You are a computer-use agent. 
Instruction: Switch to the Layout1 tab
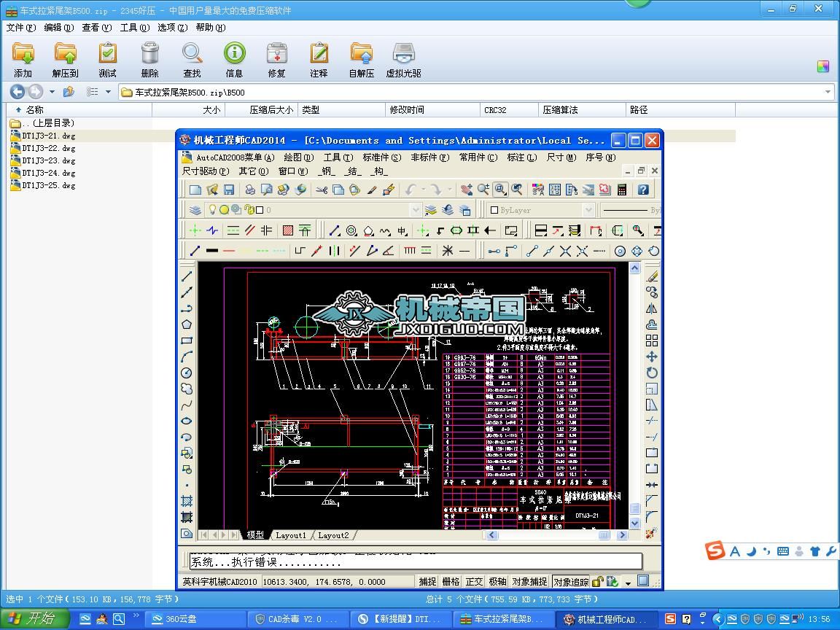pyautogui.click(x=291, y=535)
